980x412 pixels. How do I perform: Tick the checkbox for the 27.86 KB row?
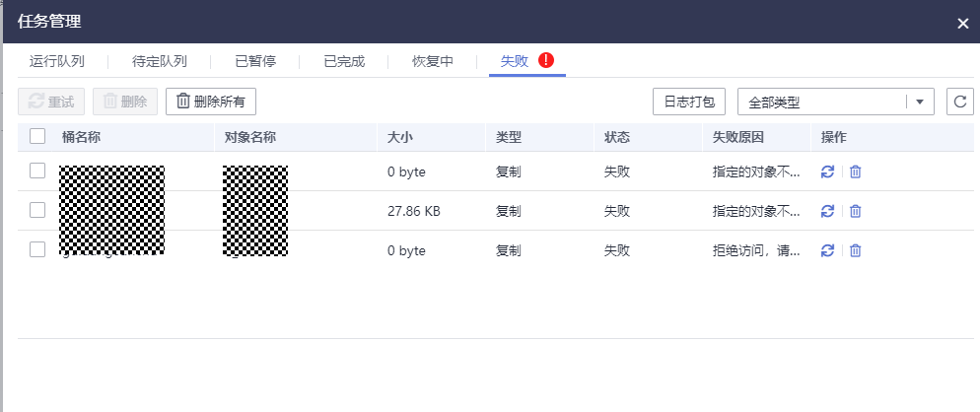(37, 210)
